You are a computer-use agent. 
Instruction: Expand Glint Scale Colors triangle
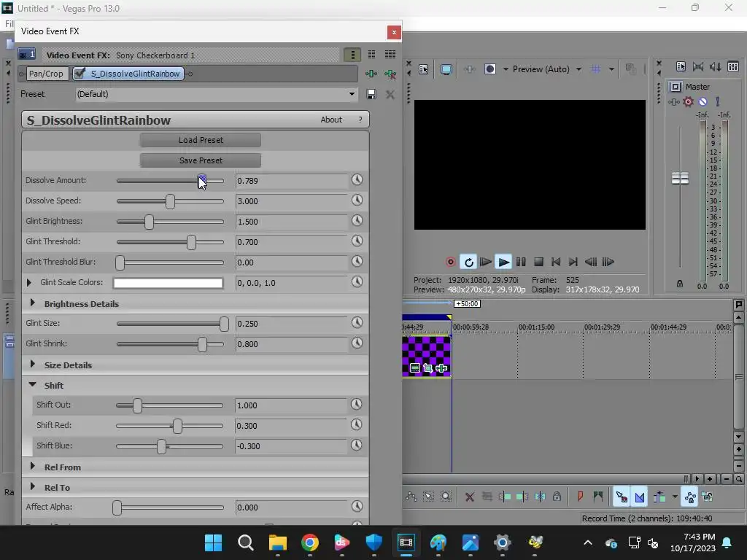29,282
